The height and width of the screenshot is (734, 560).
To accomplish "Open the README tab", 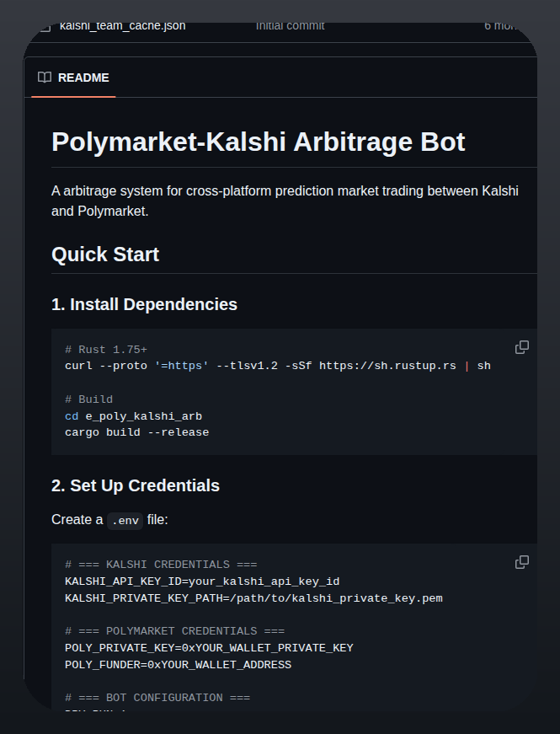I will click(73, 78).
